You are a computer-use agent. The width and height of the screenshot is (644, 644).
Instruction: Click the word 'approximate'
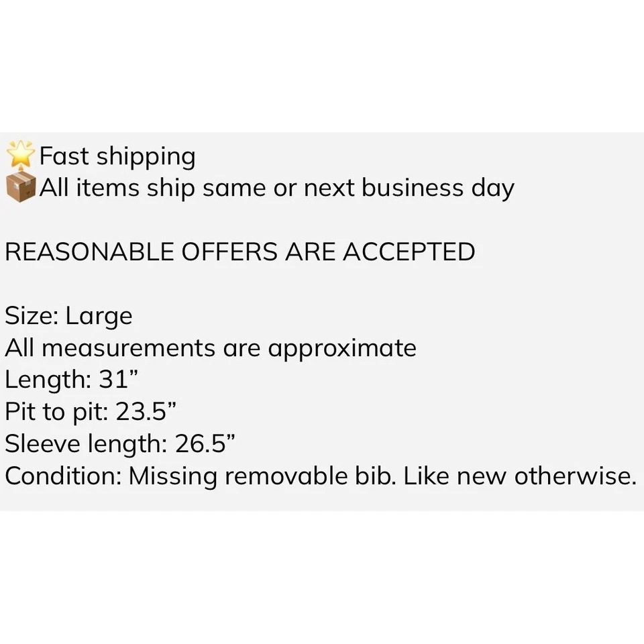(342, 349)
